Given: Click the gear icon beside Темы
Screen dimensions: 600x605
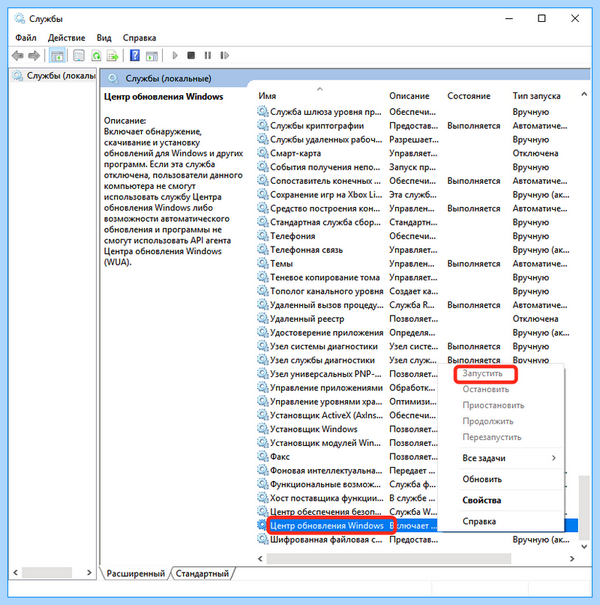Looking at the screenshot, I should pyautogui.click(x=263, y=263).
